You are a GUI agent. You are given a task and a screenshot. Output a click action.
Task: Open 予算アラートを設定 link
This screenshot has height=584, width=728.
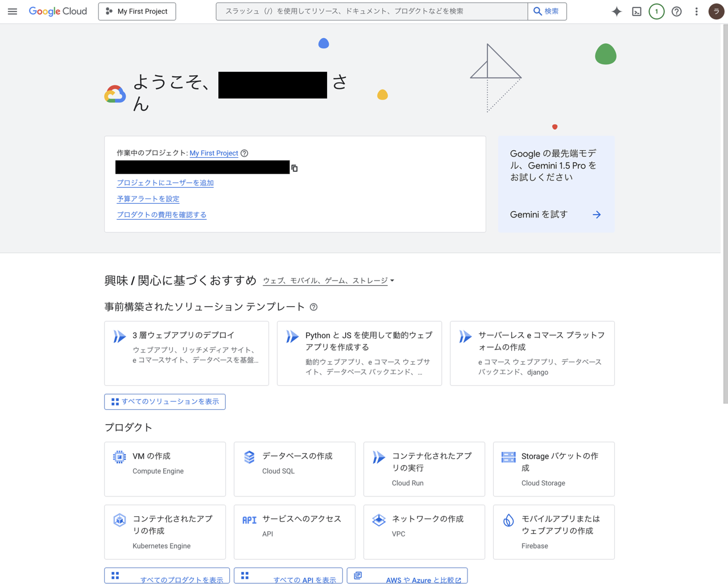[x=148, y=199]
